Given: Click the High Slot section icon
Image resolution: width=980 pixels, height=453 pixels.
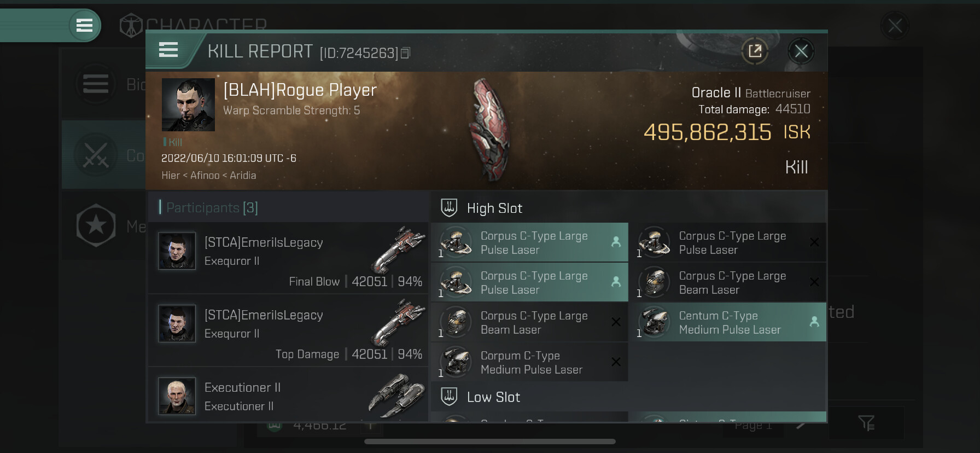Looking at the screenshot, I should coord(449,208).
